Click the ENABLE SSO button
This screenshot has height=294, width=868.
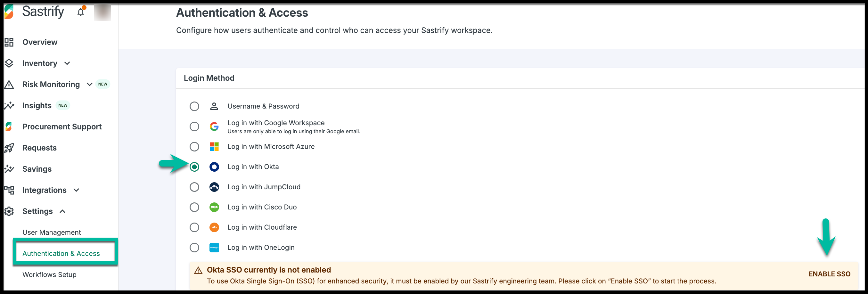[829, 274]
